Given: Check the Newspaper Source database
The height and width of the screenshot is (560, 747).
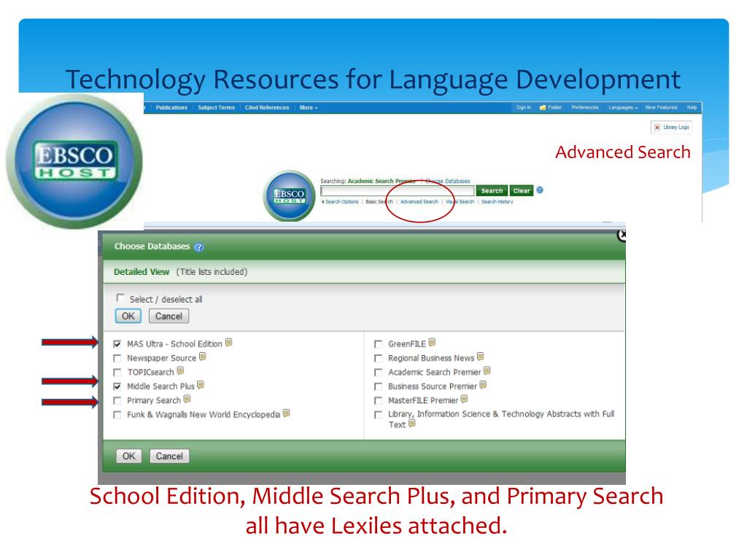Looking at the screenshot, I should (x=117, y=358).
